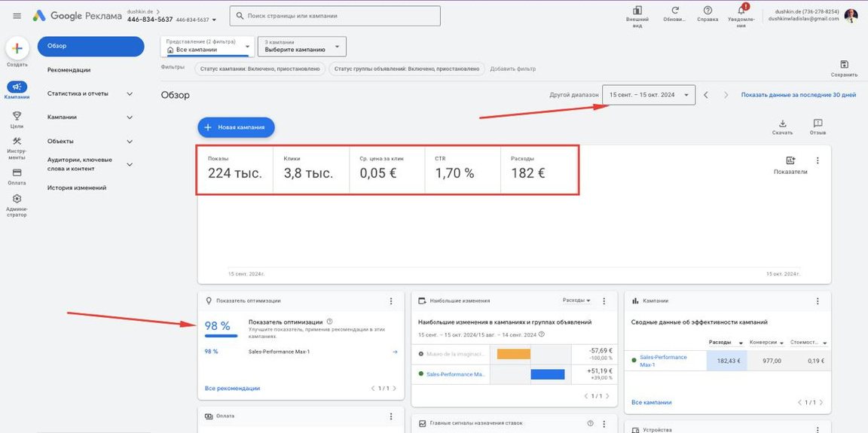Click help icon on bidding signals card
Image resolution: width=868 pixels, height=433 pixels.
(x=590, y=423)
